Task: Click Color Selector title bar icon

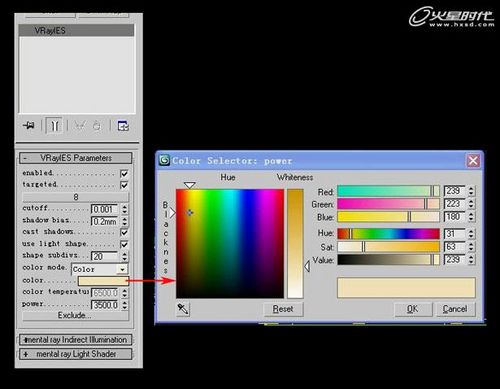Action: [164, 160]
